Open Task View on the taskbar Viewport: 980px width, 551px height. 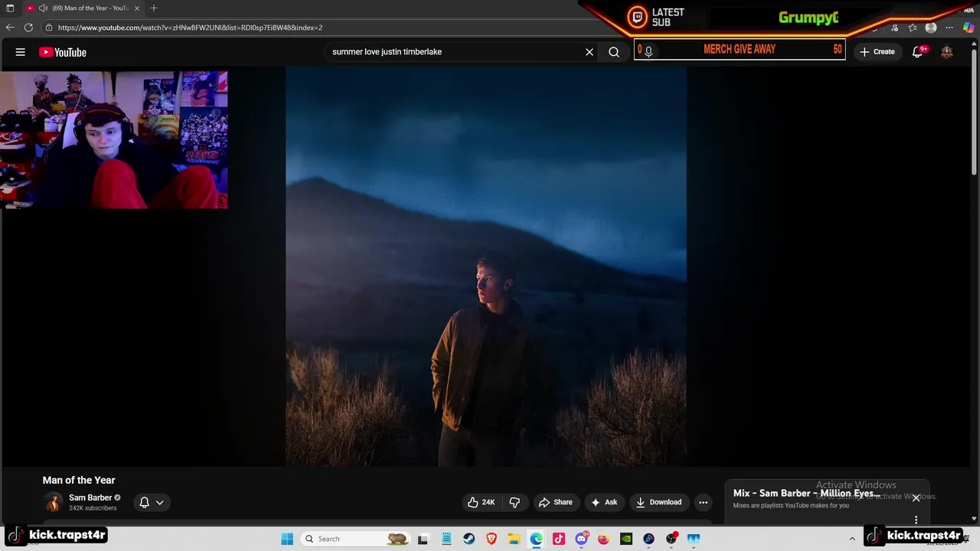click(x=423, y=539)
